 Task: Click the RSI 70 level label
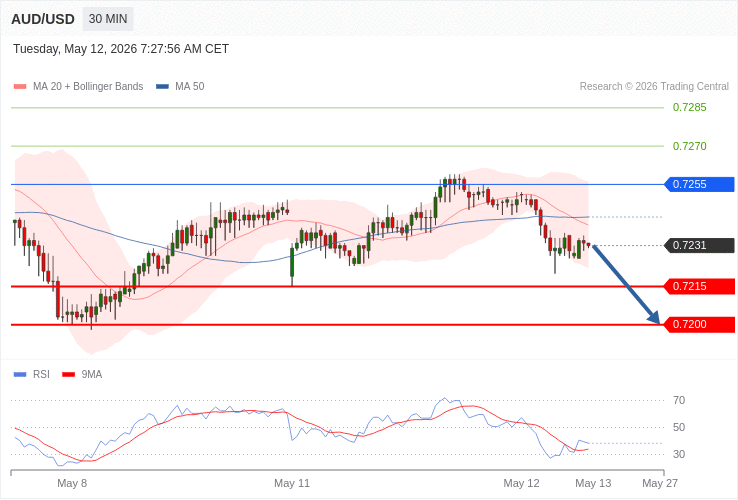(x=679, y=401)
